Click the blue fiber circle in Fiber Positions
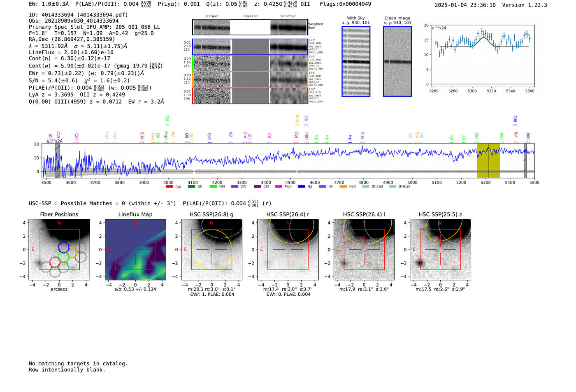This screenshot has height=392, width=576. (63, 247)
